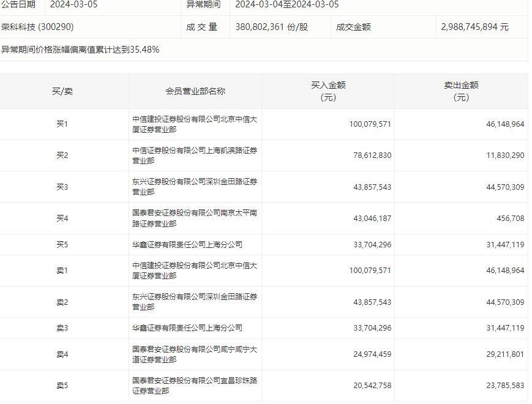Click the announcement date 2024-03-05 value
Screen dimensions: 532x404
pyautogui.click(x=73, y=4)
